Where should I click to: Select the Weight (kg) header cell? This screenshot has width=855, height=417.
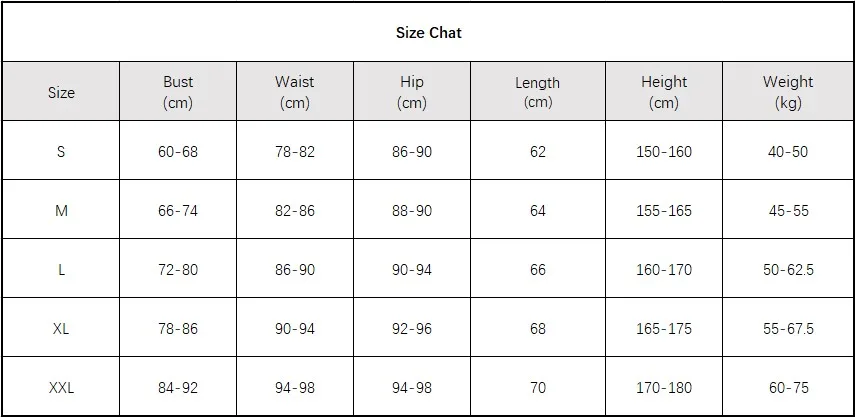pyautogui.click(x=788, y=92)
